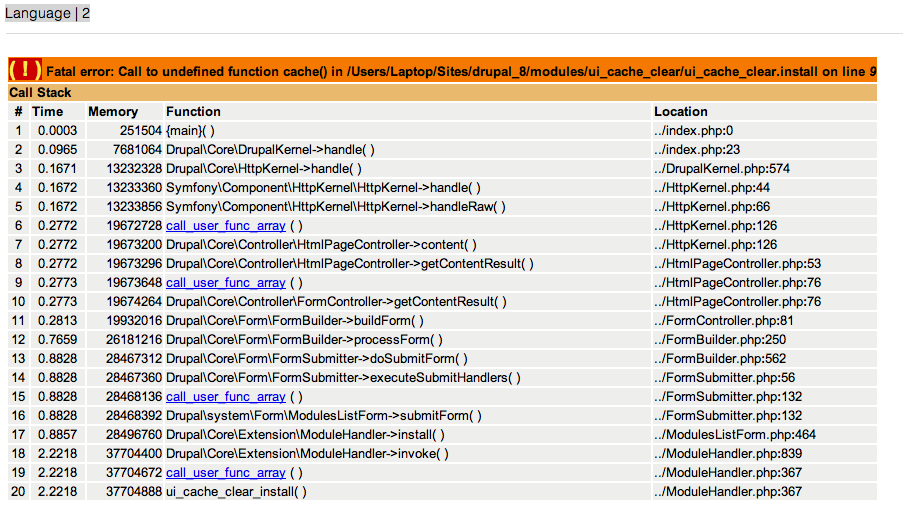Click location '../HtmlPageController.php:53'
Screen dimensions: 903x515
click(x=737, y=264)
